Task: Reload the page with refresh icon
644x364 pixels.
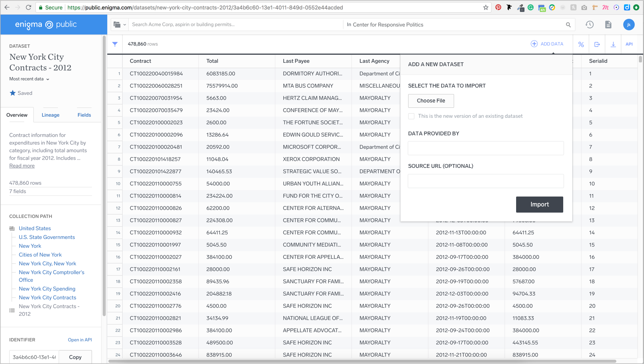Action: pyautogui.click(x=28, y=7)
